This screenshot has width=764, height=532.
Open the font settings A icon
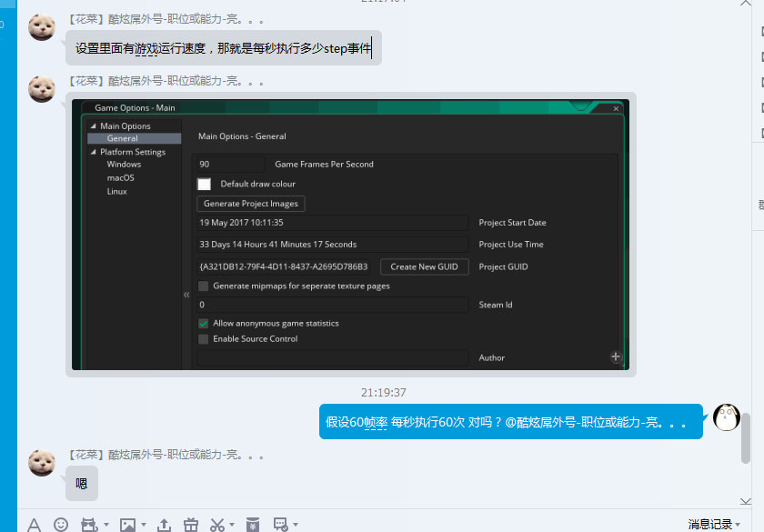(x=35, y=526)
